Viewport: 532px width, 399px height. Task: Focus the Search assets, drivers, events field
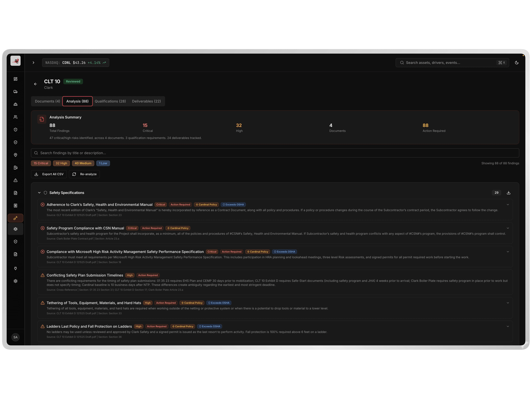[452, 62]
